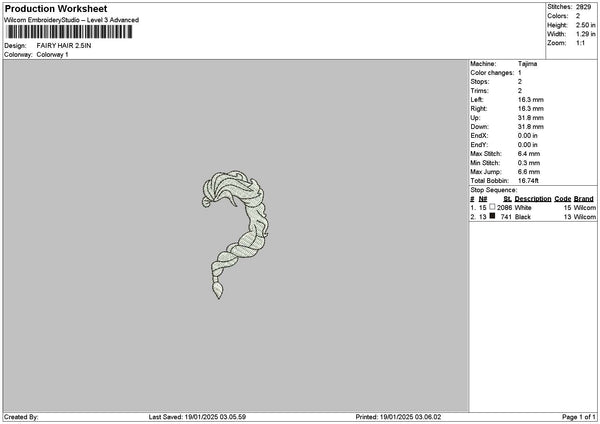Click the Max Jump value '6.6 mm'
The width and height of the screenshot is (600, 424).
point(529,172)
